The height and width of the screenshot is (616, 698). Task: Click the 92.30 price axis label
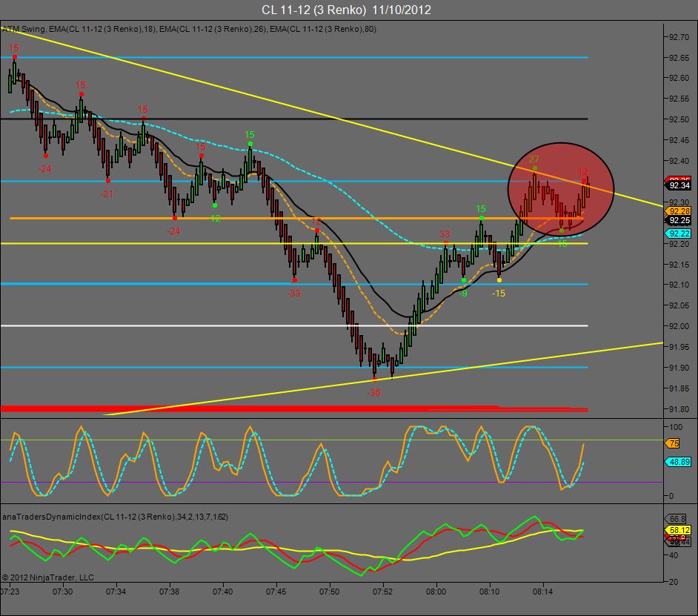click(679, 202)
